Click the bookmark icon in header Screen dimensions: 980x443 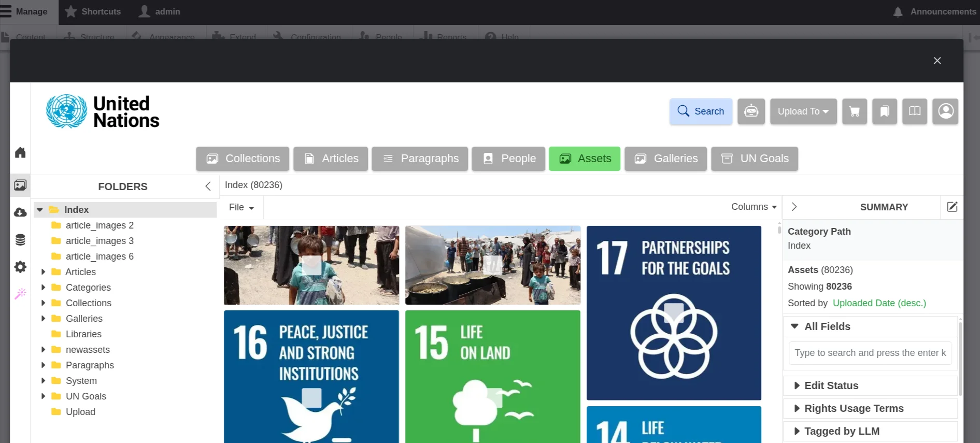click(x=884, y=111)
